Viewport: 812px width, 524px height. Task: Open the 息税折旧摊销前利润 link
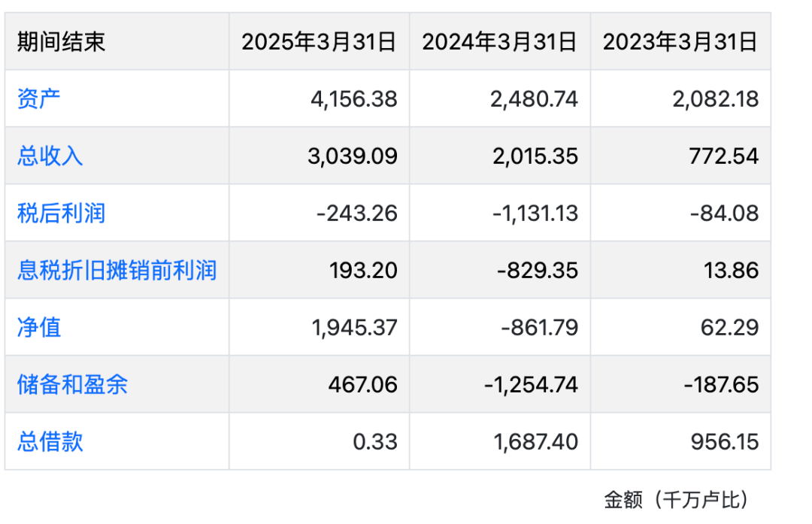pos(117,270)
